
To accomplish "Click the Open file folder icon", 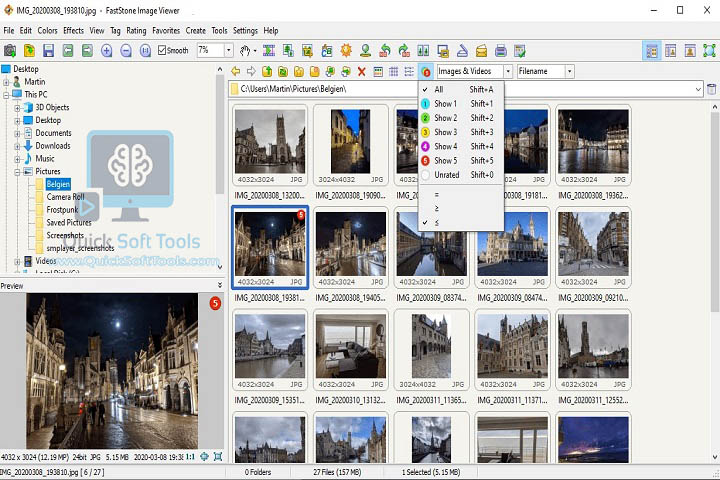I will coord(29,50).
